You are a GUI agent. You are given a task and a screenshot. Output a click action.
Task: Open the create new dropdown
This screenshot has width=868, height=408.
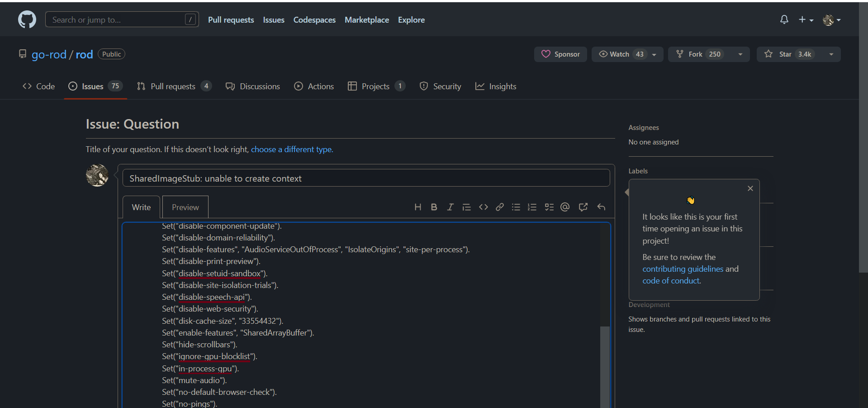point(806,19)
